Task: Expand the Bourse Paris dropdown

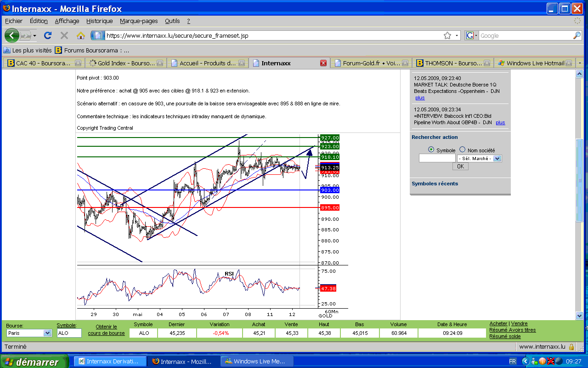Action: pyautogui.click(x=47, y=333)
